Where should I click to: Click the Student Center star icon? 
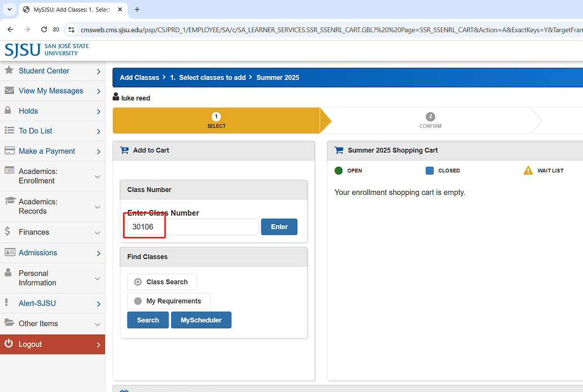click(9, 70)
